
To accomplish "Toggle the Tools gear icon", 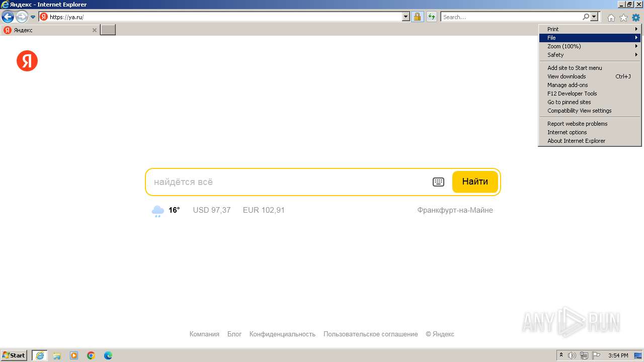I will (636, 18).
